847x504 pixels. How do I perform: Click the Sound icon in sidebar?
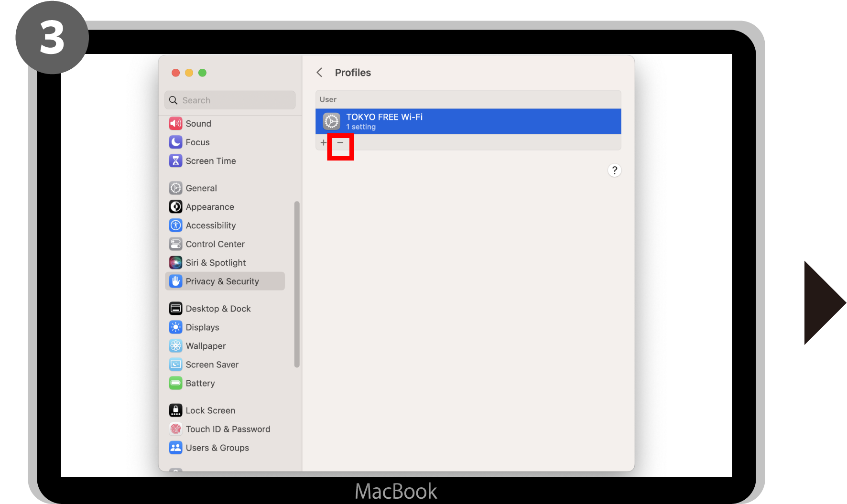pyautogui.click(x=175, y=124)
